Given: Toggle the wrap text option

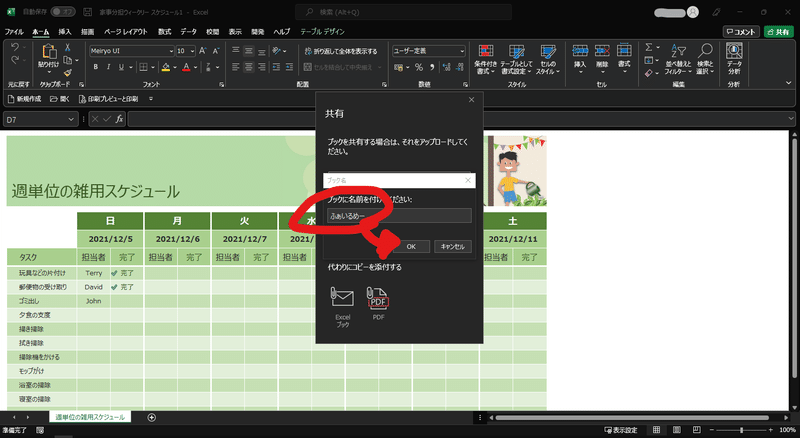Looking at the screenshot, I should [x=341, y=51].
